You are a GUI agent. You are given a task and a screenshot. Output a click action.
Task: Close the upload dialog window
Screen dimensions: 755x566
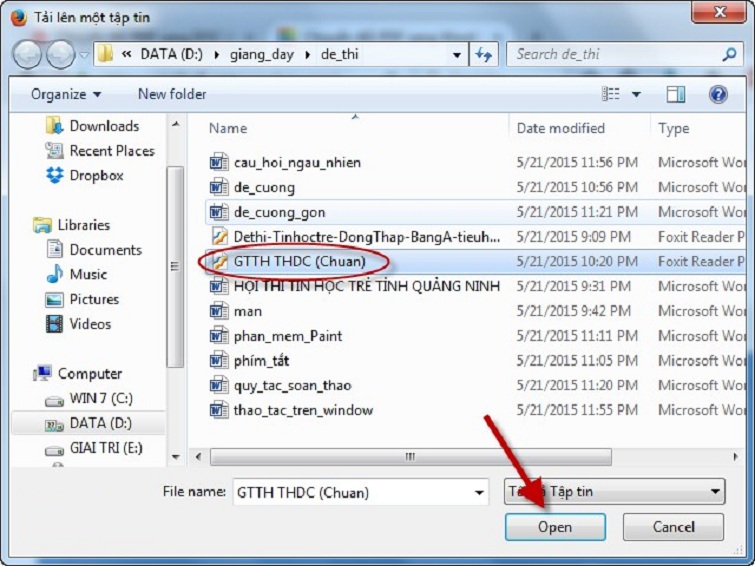click(x=719, y=11)
